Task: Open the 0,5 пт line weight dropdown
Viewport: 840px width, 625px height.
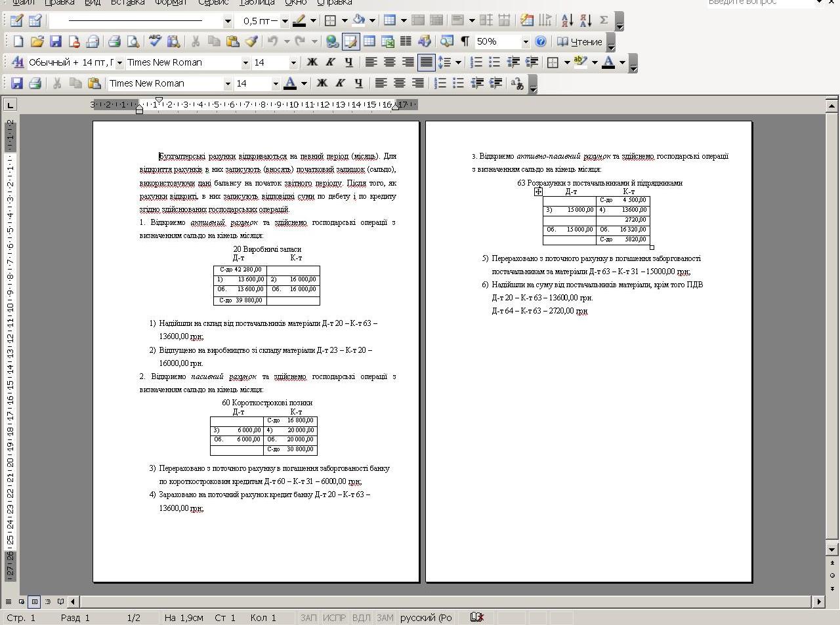Action: [285, 21]
